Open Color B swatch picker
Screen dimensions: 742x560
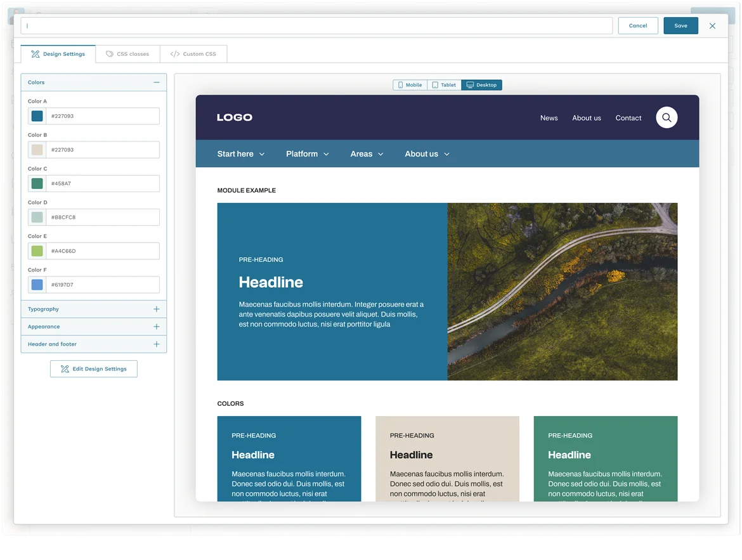coord(37,150)
